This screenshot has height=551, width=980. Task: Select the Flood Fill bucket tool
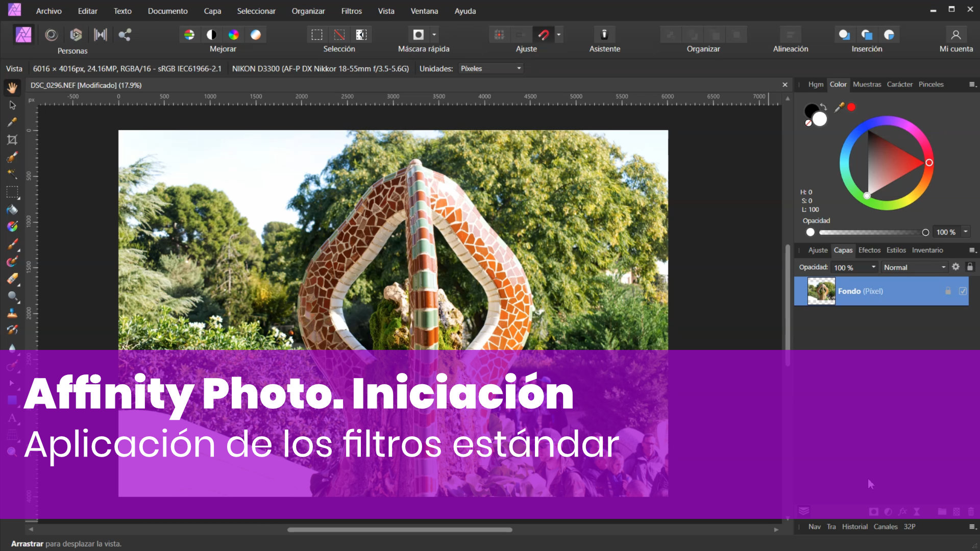(12, 209)
